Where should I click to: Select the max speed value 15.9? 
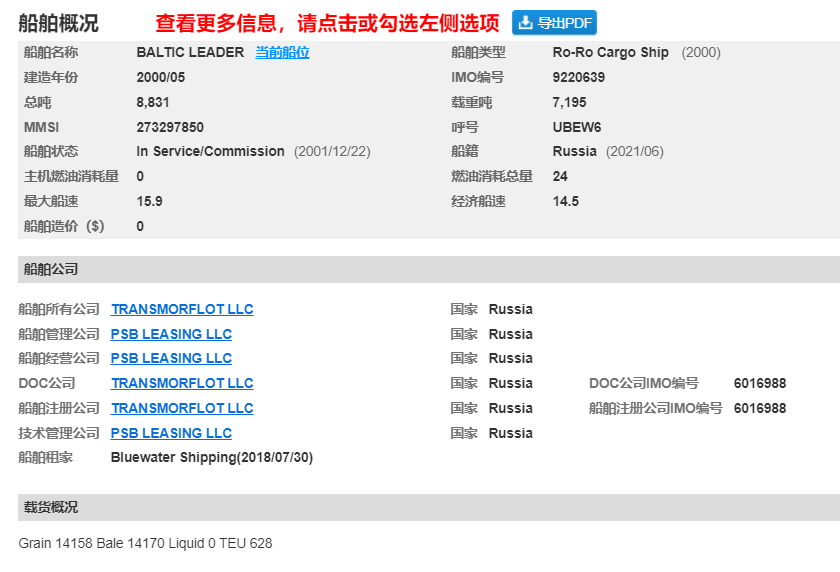coord(149,201)
